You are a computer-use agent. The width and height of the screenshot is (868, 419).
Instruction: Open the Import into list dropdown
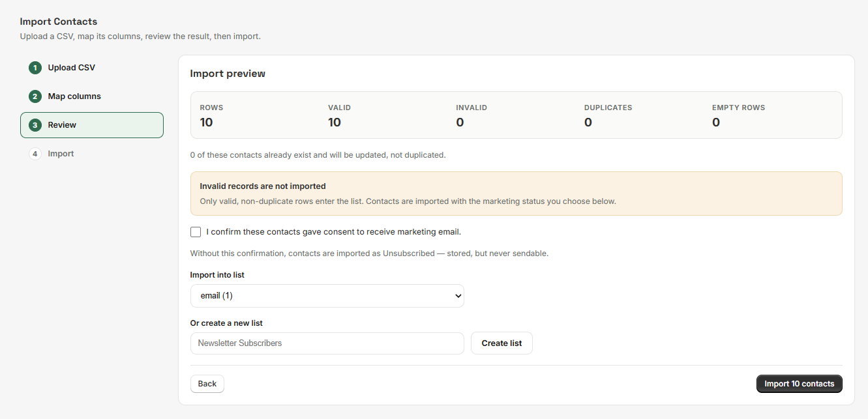[x=327, y=296]
